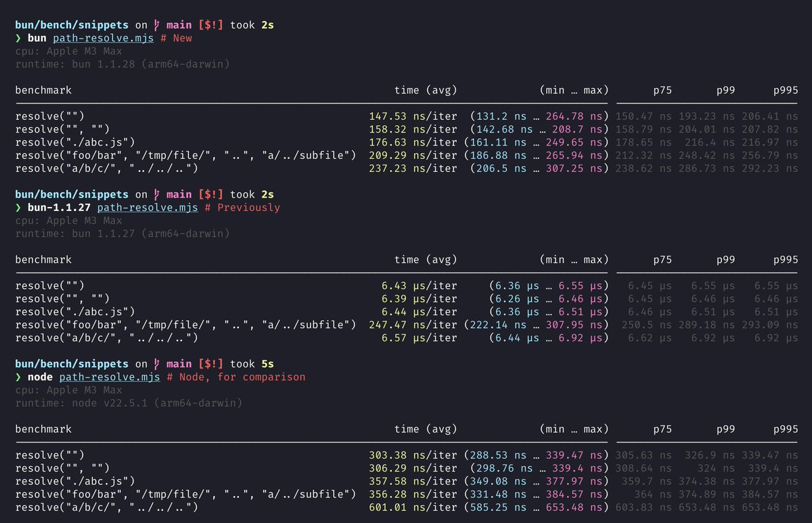
Task: Click 'runtime: node v22.5.1 (arm64-darwin)' line
Action: coord(129,403)
